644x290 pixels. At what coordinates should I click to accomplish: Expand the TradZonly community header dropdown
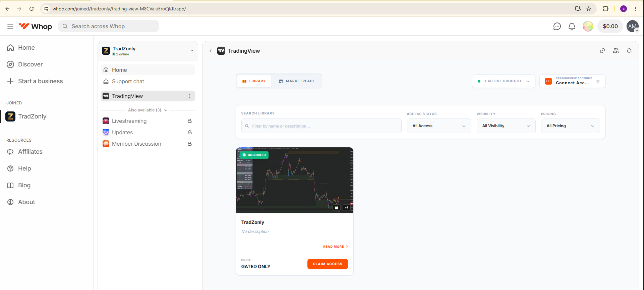coord(192,51)
